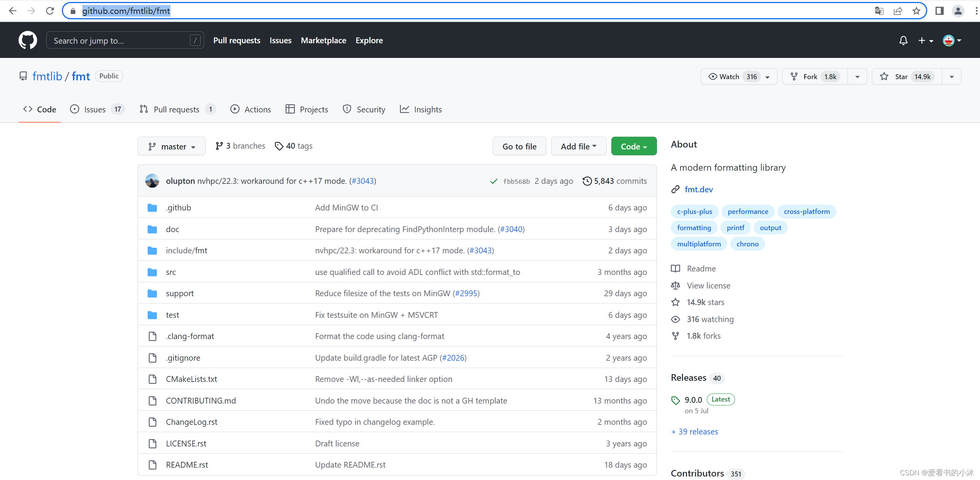Image resolution: width=980 pixels, height=480 pixels.
Task: Click the Go to file button
Action: coord(519,146)
